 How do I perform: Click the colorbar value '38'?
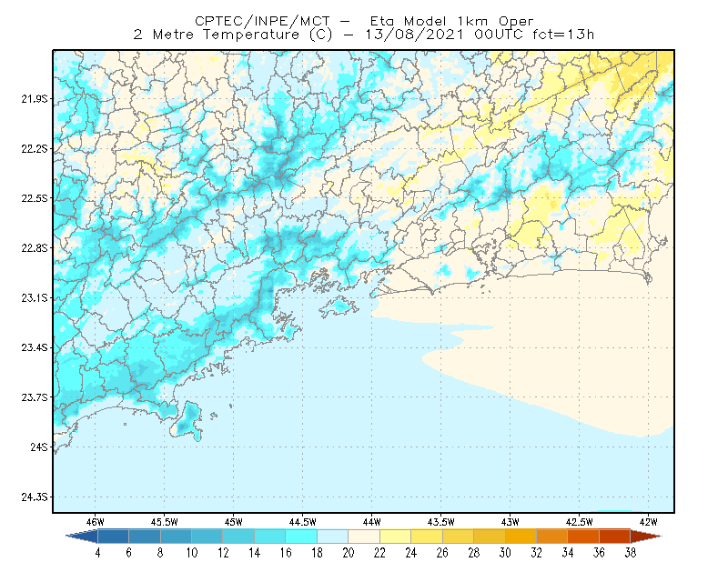click(631, 553)
